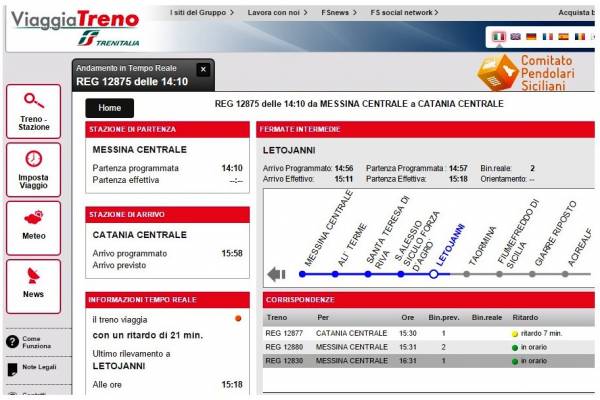Click the Come Funziona help icon
Image resolution: width=600 pixels, height=400 pixels.
point(12,342)
